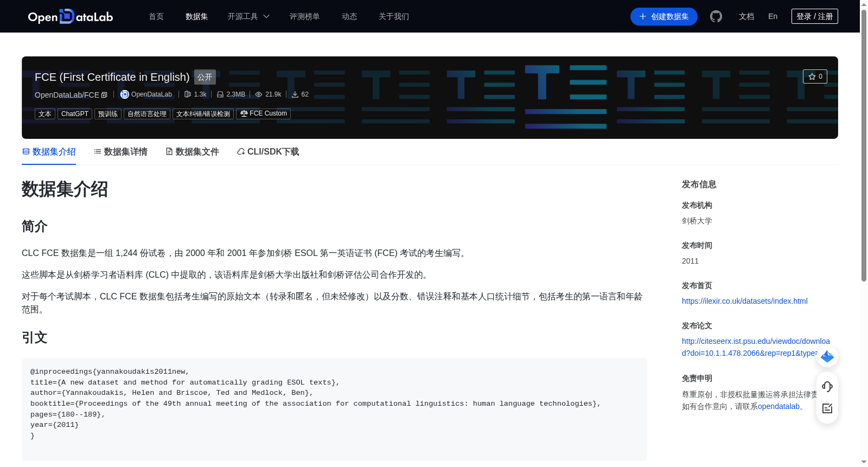Switch to the 数据集详情 tab

coord(120,152)
